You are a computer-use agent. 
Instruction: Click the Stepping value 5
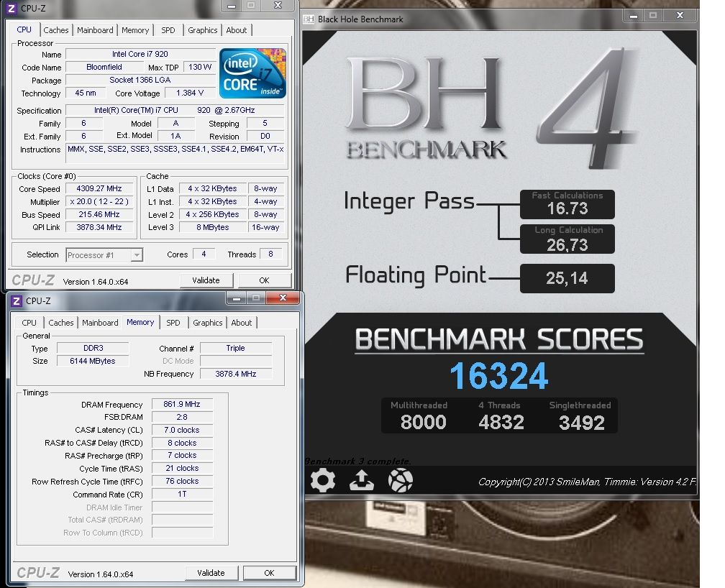(x=265, y=124)
